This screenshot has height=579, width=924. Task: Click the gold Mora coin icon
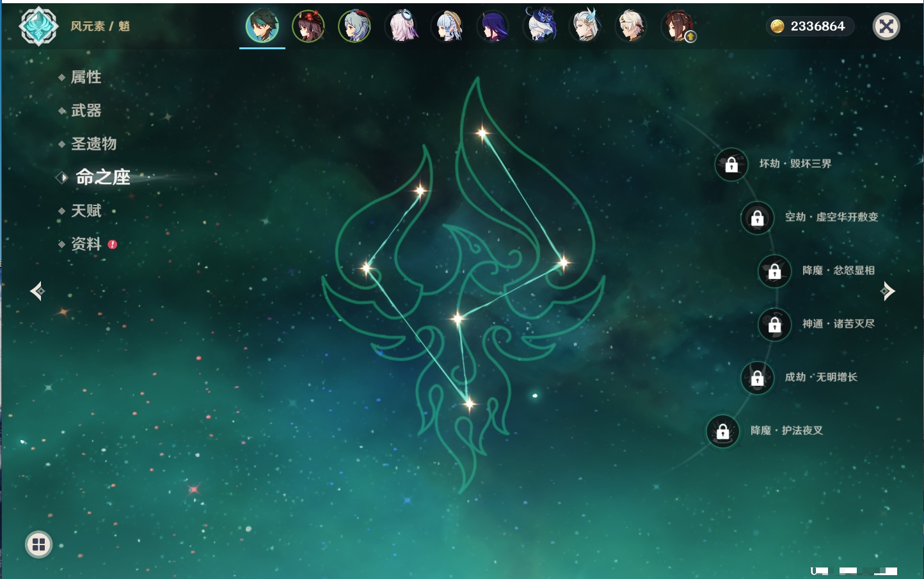coord(777,26)
